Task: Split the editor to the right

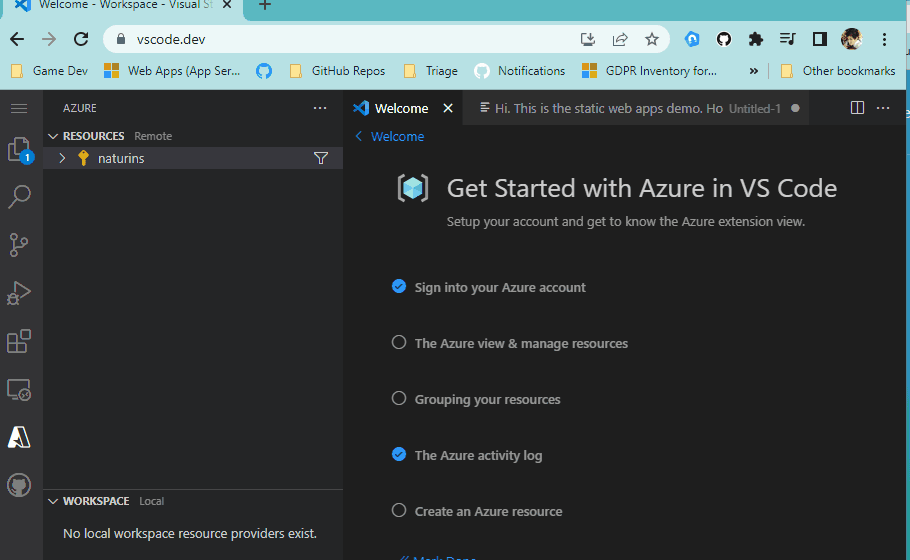Action: 857,108
